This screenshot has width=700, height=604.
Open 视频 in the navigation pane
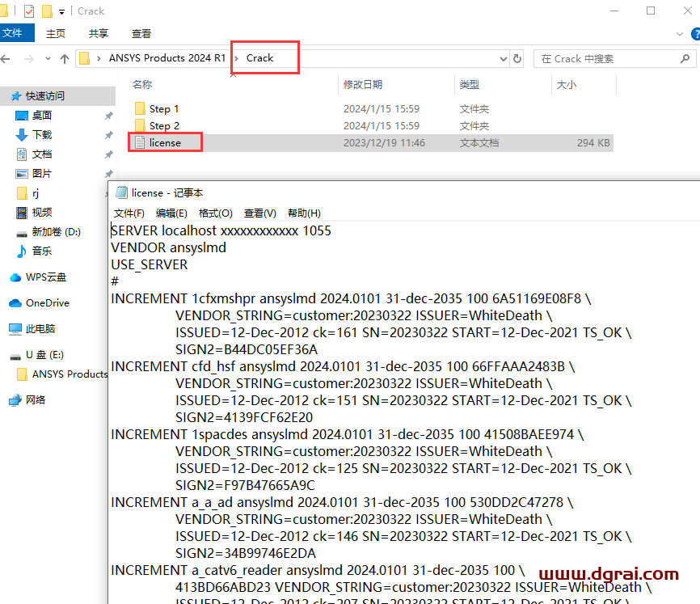(42, 213)
